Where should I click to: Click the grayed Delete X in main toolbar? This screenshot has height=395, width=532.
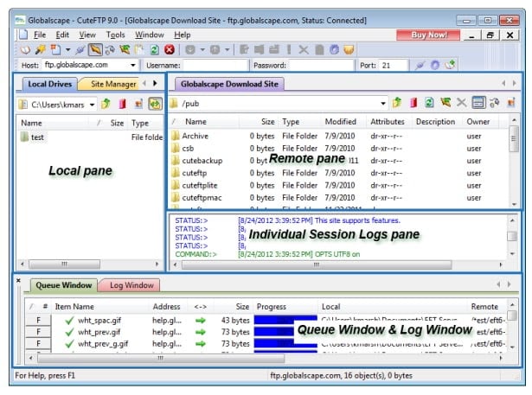(x=304, y=50)
